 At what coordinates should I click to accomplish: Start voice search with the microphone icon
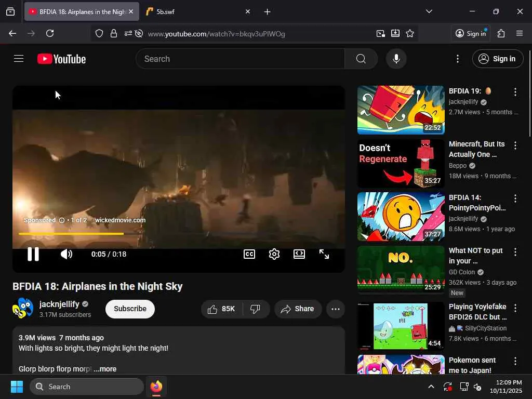pos(396,59)
